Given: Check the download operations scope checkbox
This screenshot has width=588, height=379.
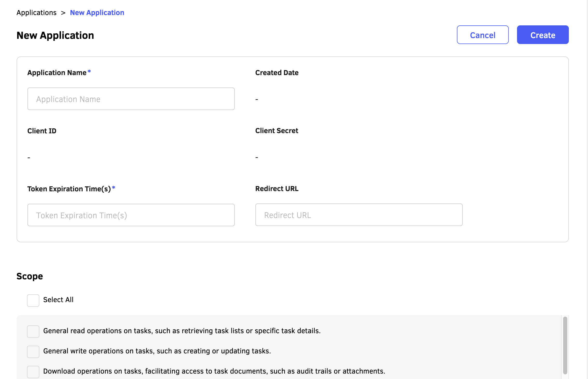Looking at the screenshot, I should pos(33,372).
